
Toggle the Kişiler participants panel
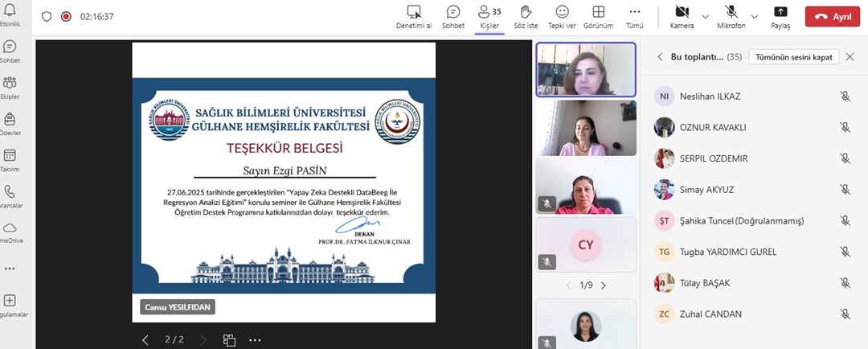489,17
